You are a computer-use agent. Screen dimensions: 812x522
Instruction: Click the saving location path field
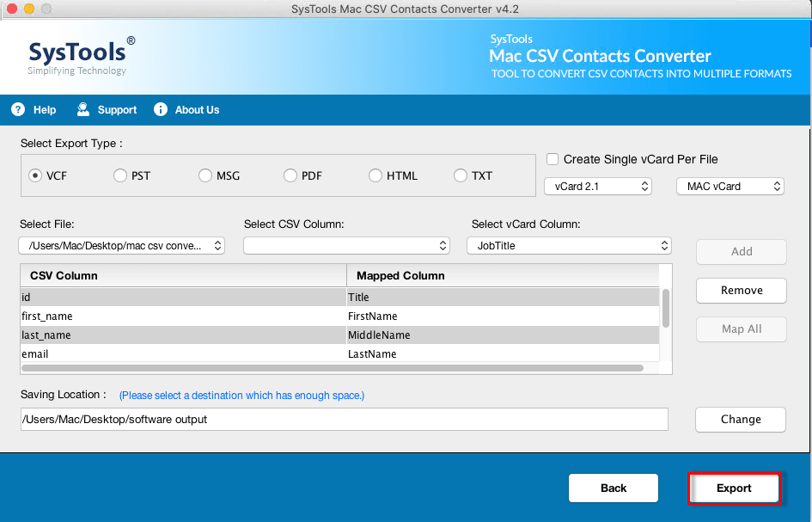click(344, 420)
